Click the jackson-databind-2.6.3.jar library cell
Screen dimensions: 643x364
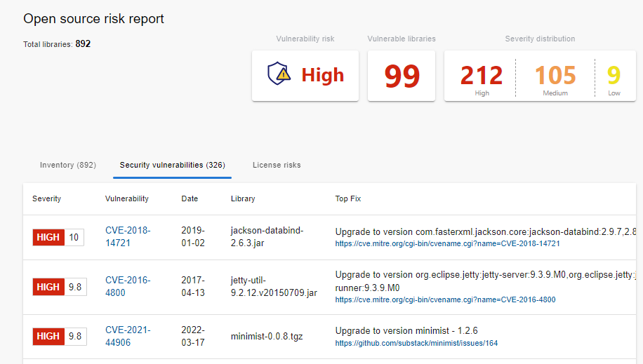(267, 236)
